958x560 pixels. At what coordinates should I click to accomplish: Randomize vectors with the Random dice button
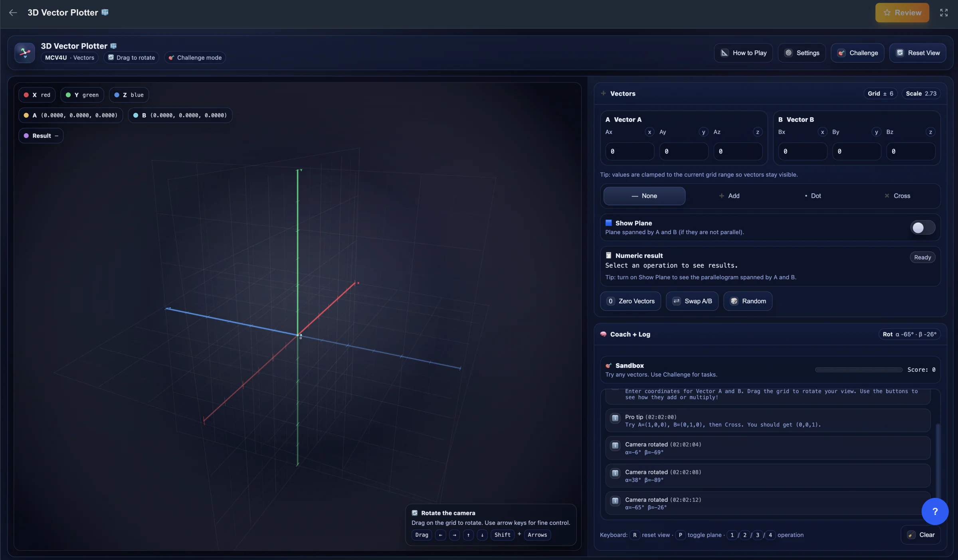click(748, 301)
